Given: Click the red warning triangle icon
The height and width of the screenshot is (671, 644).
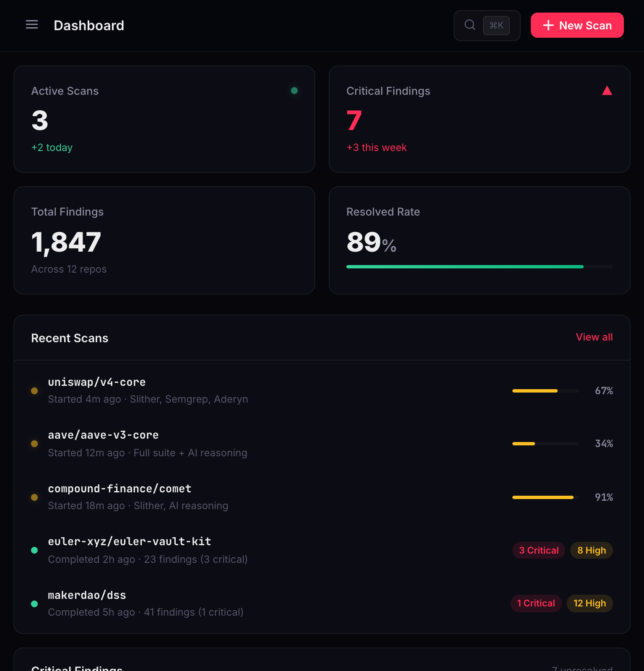Looking at the screenshot, I should point(607,91).
